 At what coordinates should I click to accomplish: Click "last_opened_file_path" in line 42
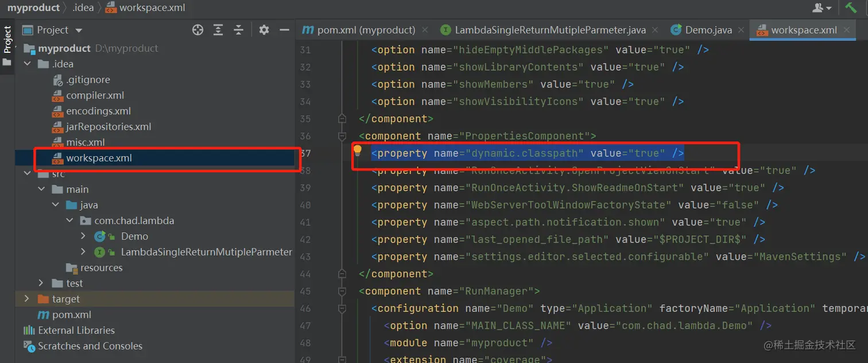537,240
